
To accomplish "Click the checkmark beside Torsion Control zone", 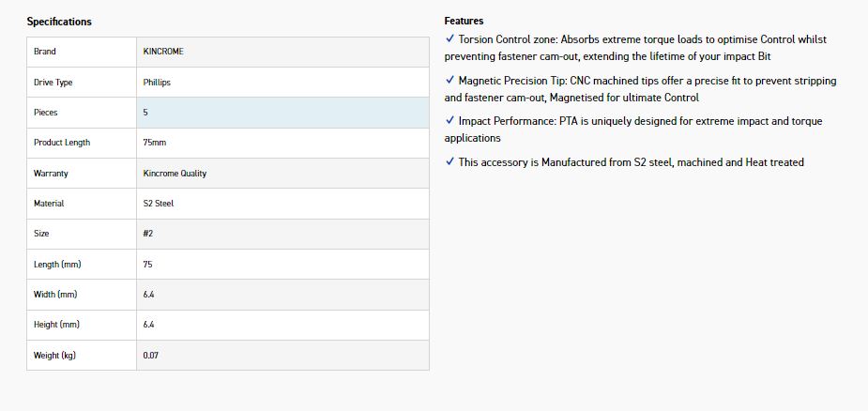I will coord(449,39).
